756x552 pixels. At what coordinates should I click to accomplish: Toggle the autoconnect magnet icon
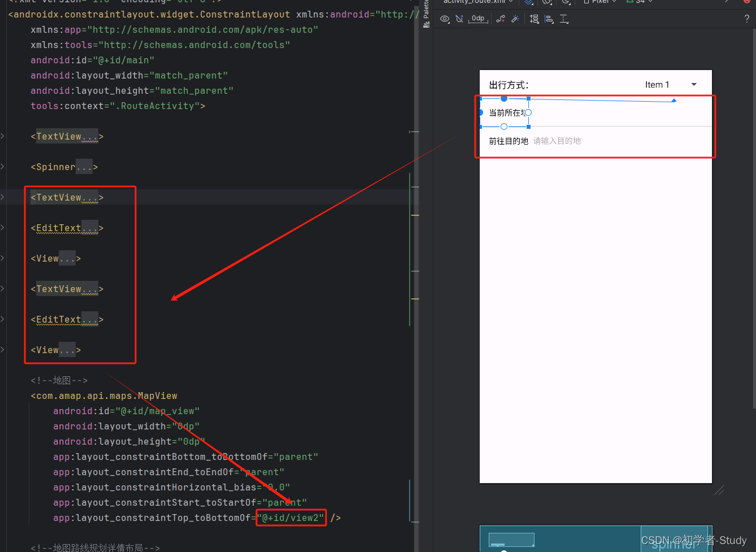tap(459, 19)
